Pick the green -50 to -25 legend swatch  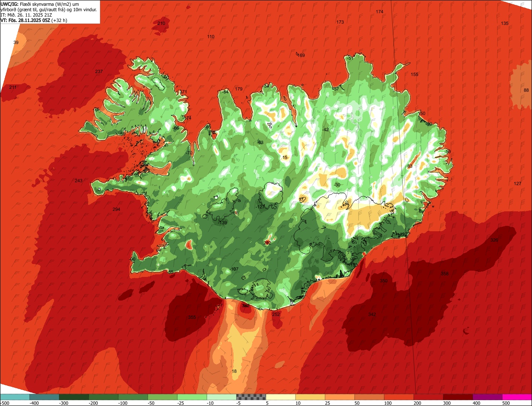(163, 397)
